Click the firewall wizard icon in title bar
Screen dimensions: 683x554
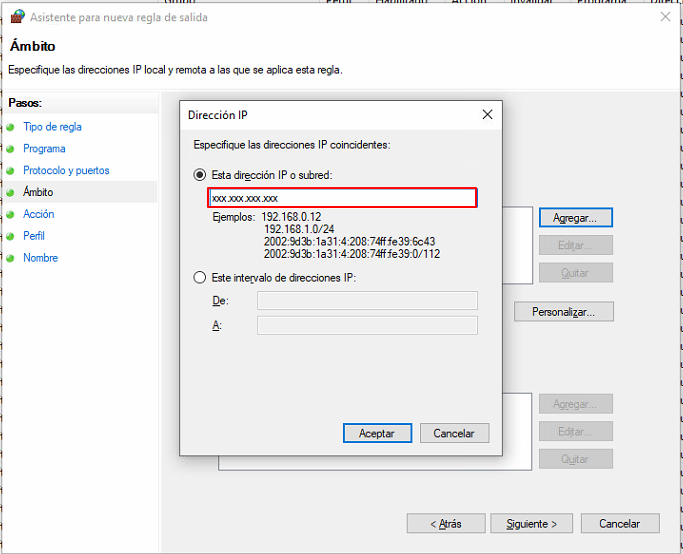[x=17, y=17]
